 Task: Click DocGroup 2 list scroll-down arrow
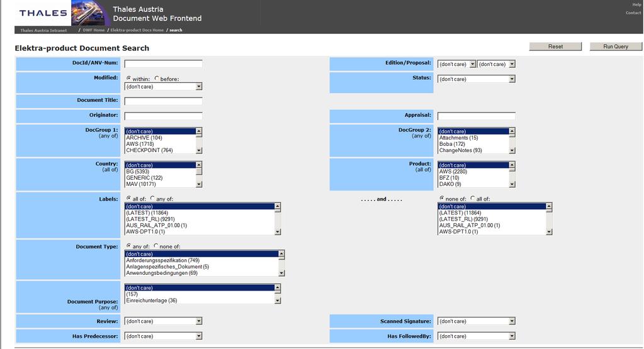(512, 150)
